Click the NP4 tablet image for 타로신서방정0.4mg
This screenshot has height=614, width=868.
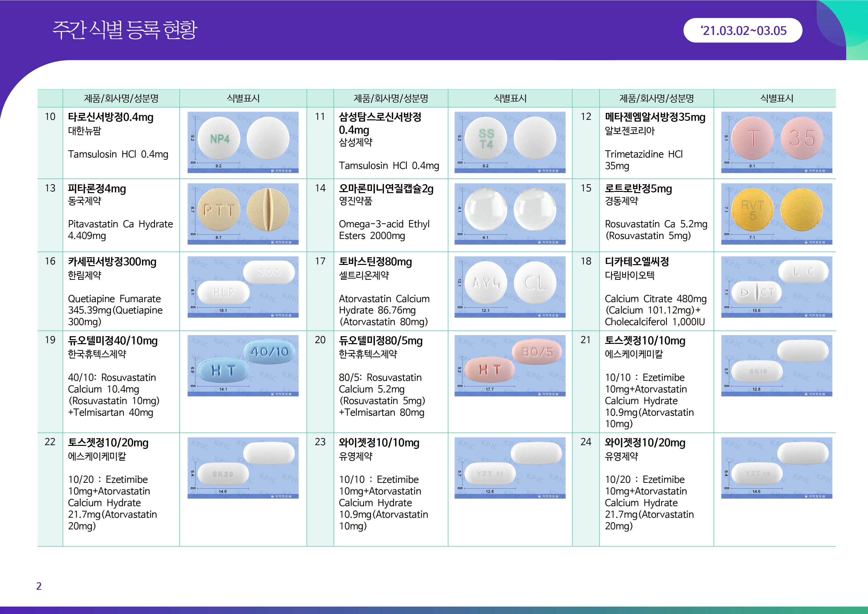243,142
